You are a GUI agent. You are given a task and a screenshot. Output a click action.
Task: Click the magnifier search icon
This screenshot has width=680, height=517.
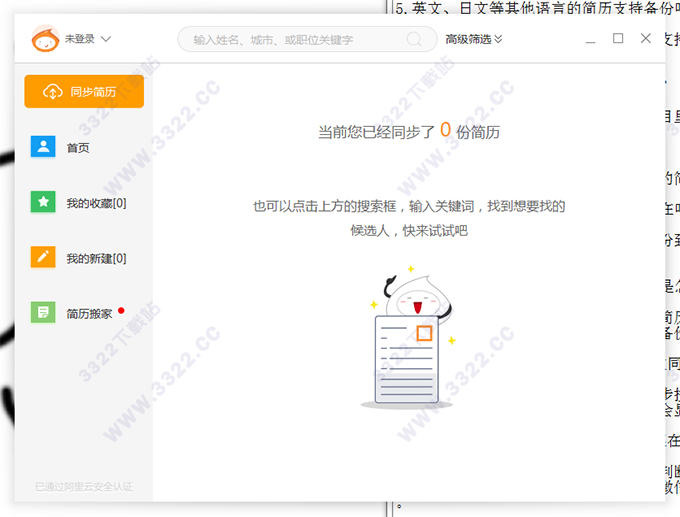pyautogui.click(x=414, y=39)
